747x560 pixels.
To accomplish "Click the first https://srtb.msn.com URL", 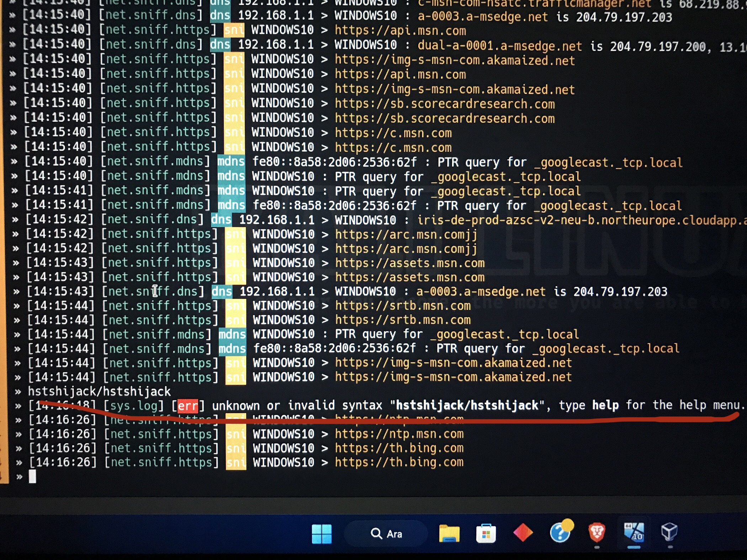I will point(403,306).
